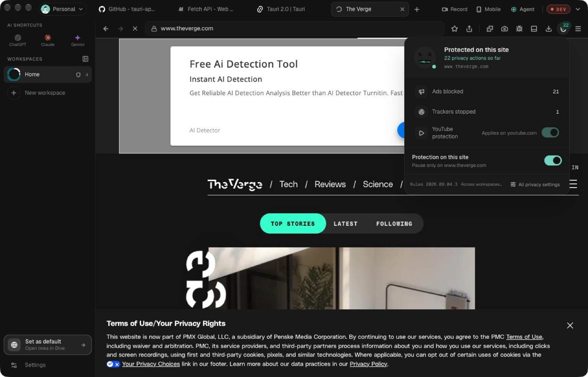Viewport: 588px width, 377px height.
Task: Share the current page
Action: click(469, 29)
